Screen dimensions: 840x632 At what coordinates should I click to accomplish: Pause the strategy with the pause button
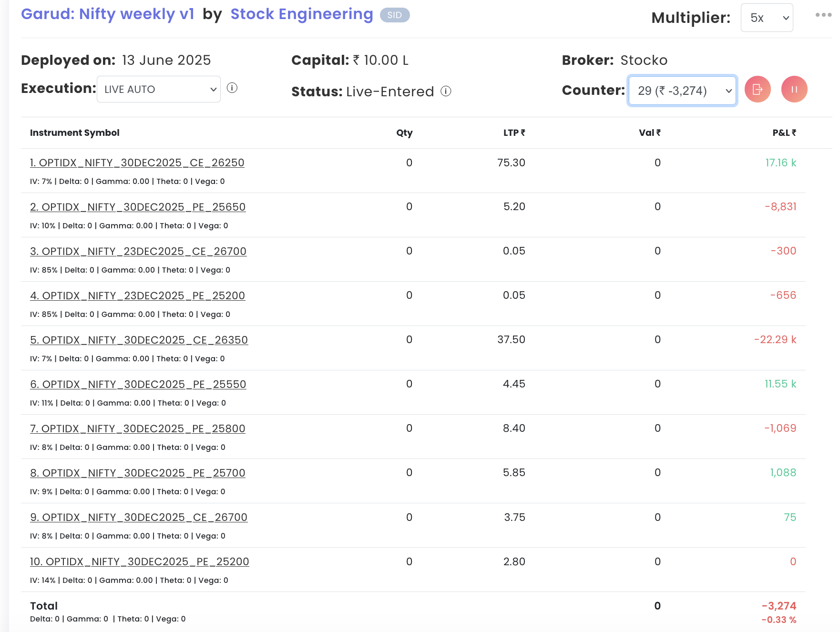click(794, 89)
